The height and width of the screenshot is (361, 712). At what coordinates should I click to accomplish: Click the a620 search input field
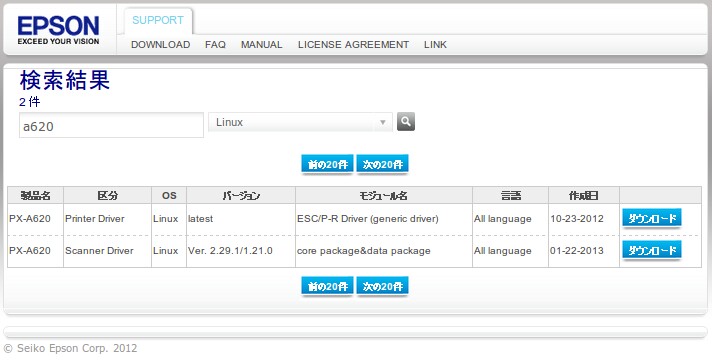click(111, 125)
